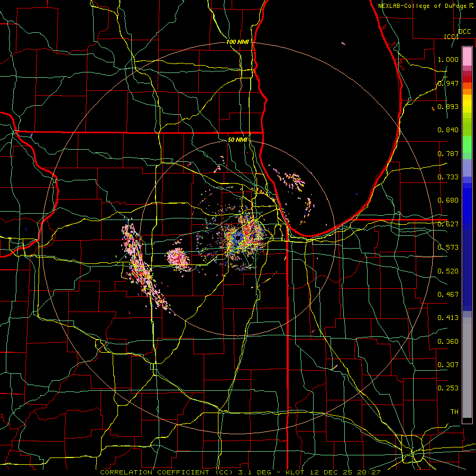Select the 1.000 legend value
Image resolution: width=476 pixels, height=476 pixels.
[x=448, y=59]
